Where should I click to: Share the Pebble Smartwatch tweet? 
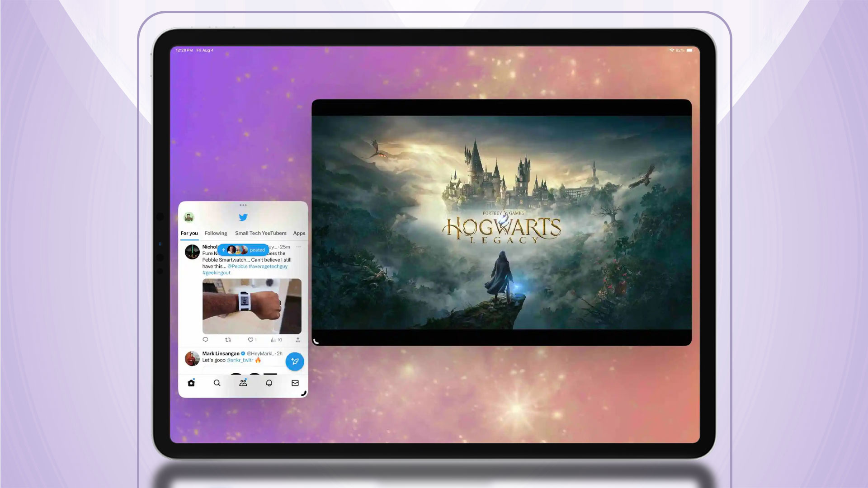(x=298, y=339)
